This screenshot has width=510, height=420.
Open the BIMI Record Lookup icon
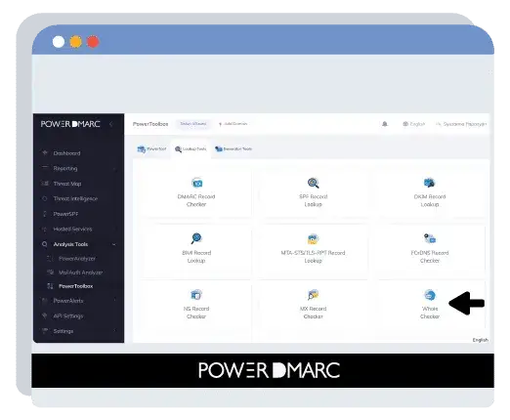[196, 238]
